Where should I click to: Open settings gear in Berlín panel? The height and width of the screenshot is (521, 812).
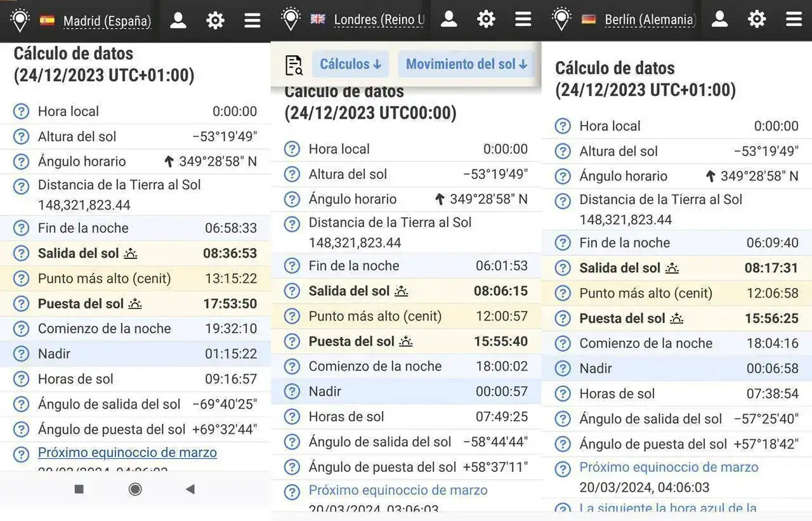[757, 19]
